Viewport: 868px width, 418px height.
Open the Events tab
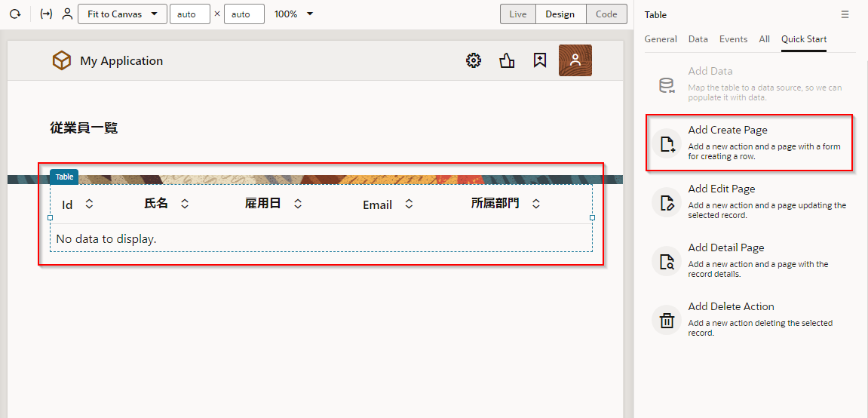733,39
